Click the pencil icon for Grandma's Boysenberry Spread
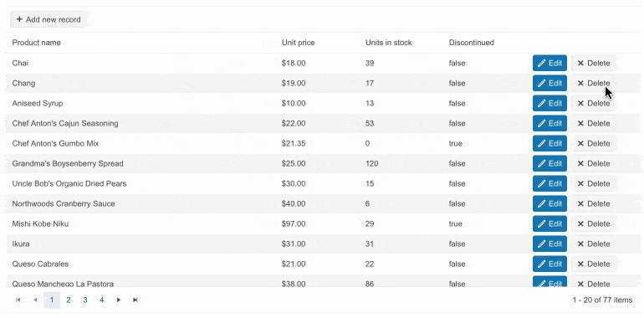The height and width of the screenshot is (318, 644). 542,163
